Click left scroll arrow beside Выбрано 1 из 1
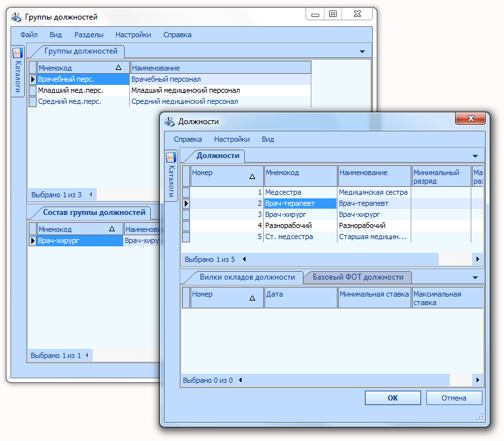This screenshot has height=441, width=504. tap(87, 355)
